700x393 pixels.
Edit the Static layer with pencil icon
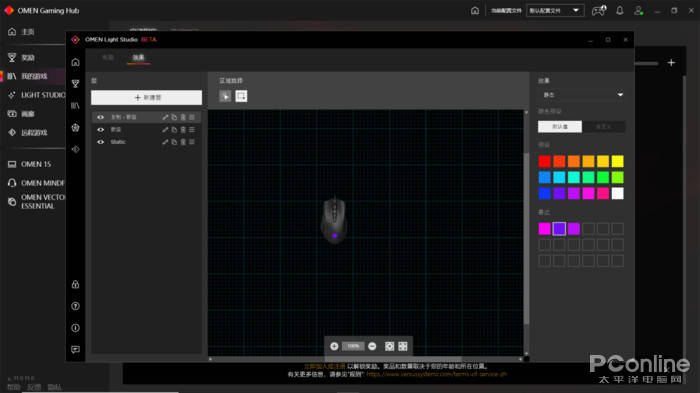pos(165,142)
